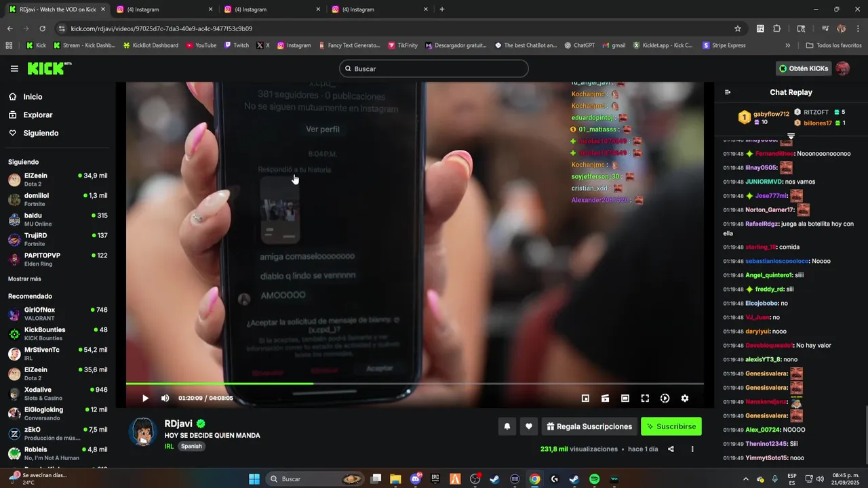Enter fullscreen video mode
This screenshot has height=488, width=868.
tap(645, 399)
